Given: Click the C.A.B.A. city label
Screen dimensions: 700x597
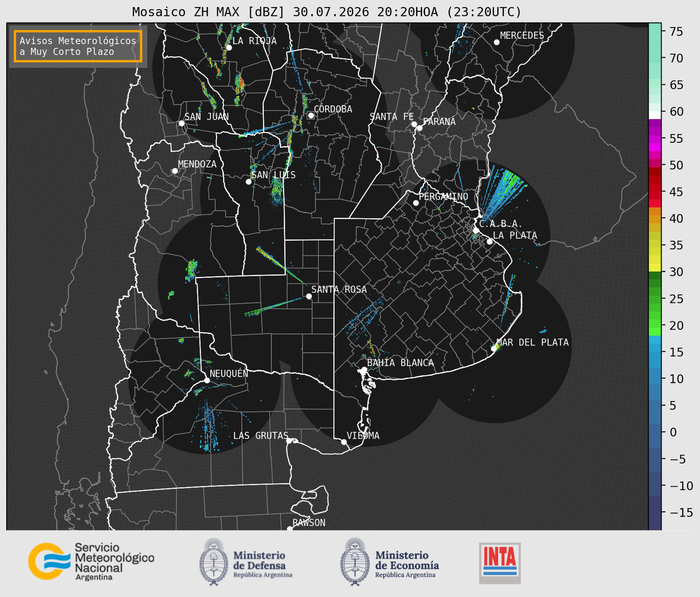Looking at the screenshot, I should (501, 224).
